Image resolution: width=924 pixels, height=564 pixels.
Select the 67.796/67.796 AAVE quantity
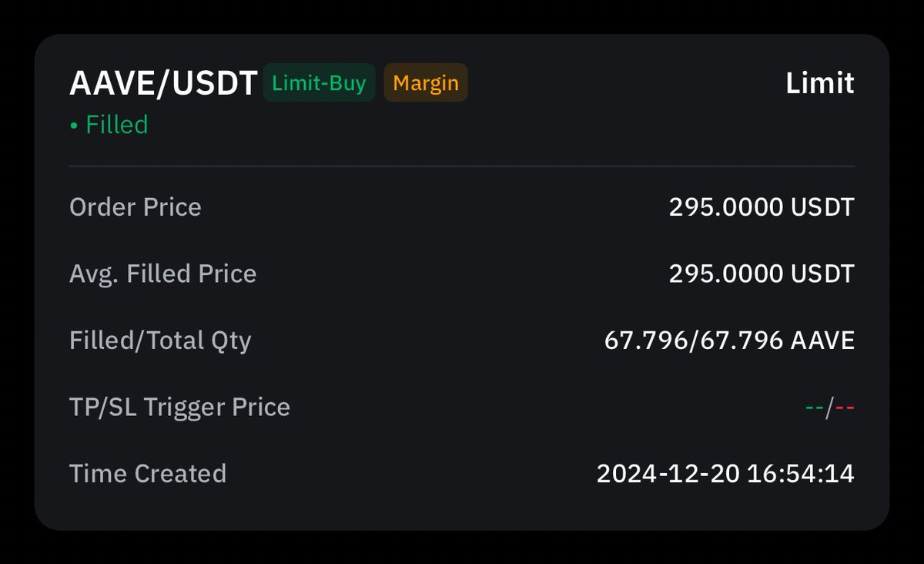tap(729, 341)
